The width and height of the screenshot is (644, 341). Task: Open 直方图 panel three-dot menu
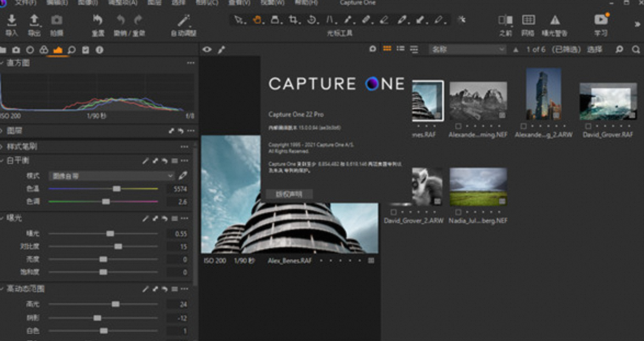(190, 63)
